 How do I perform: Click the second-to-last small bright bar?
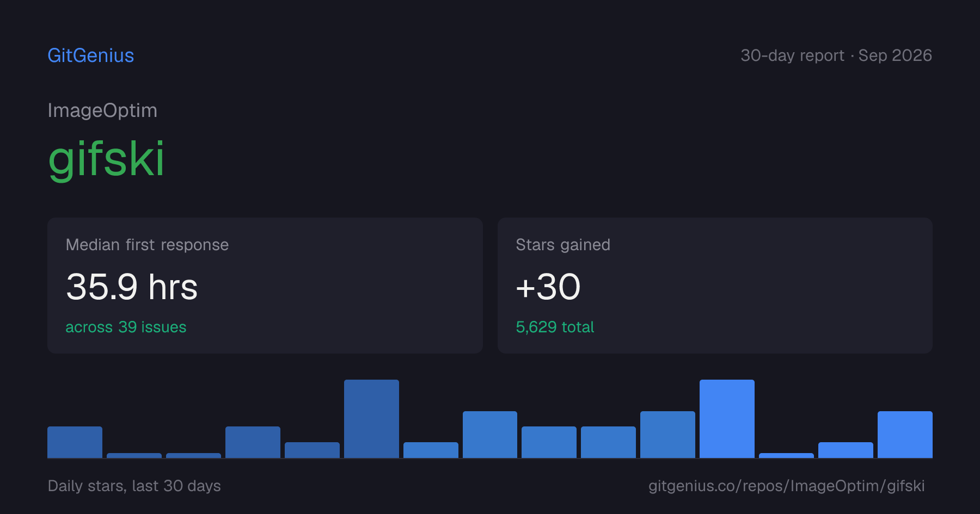coord(846,450)
